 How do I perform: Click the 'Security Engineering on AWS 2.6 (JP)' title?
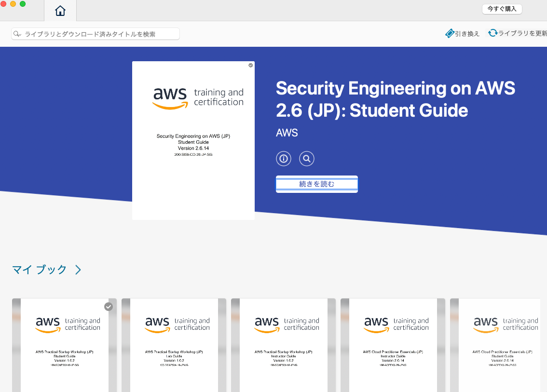point(395,99)
